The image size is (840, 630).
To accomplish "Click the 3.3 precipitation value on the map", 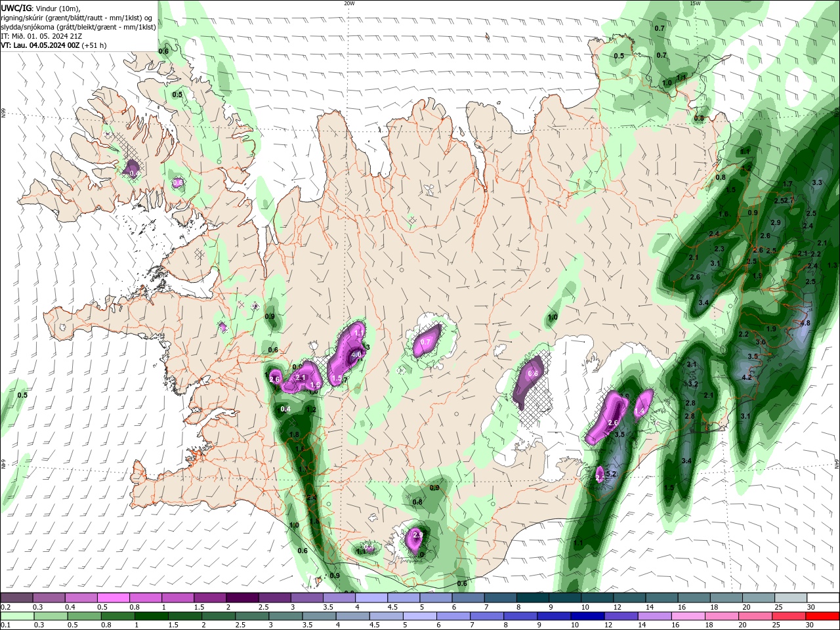I will tap(817, 182).
